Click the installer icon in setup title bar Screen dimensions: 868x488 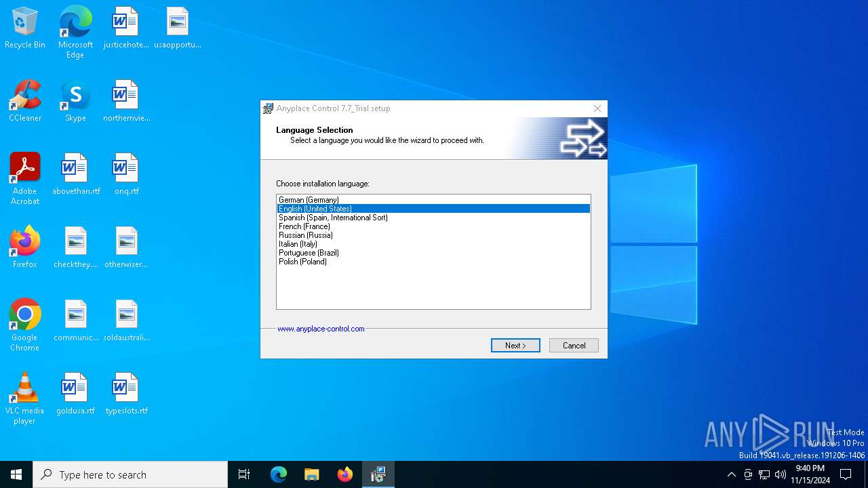click(x=269, y=108)
